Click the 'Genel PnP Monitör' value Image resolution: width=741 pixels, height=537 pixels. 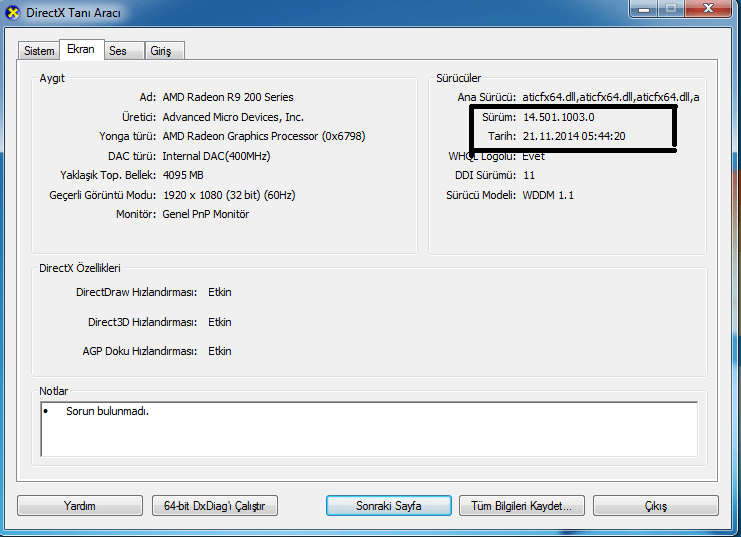click(x=206, y=214)
